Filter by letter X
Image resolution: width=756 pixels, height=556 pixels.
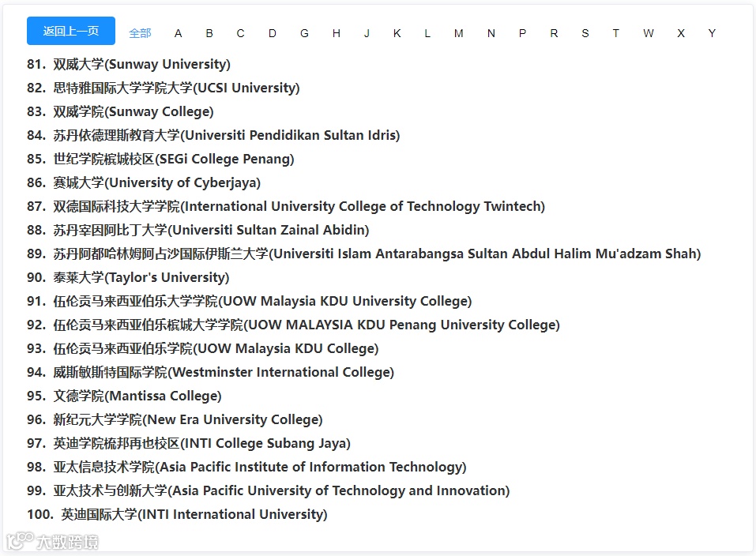pos(681,33)
